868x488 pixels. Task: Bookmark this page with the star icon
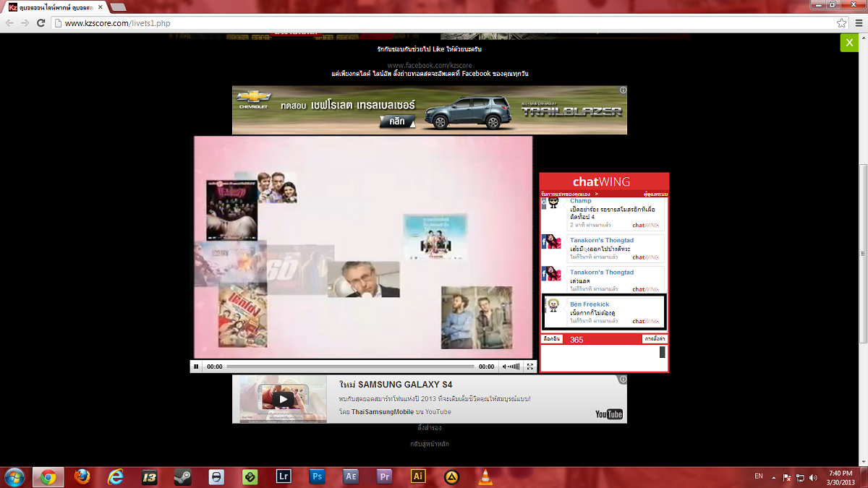tap(841, 23)
